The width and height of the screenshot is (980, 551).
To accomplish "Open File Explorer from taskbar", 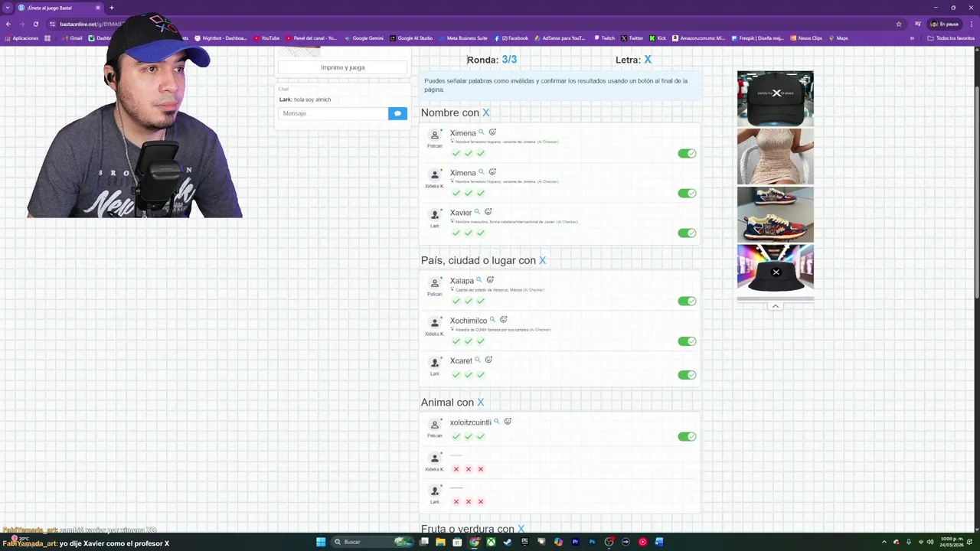I will point(440,542).
